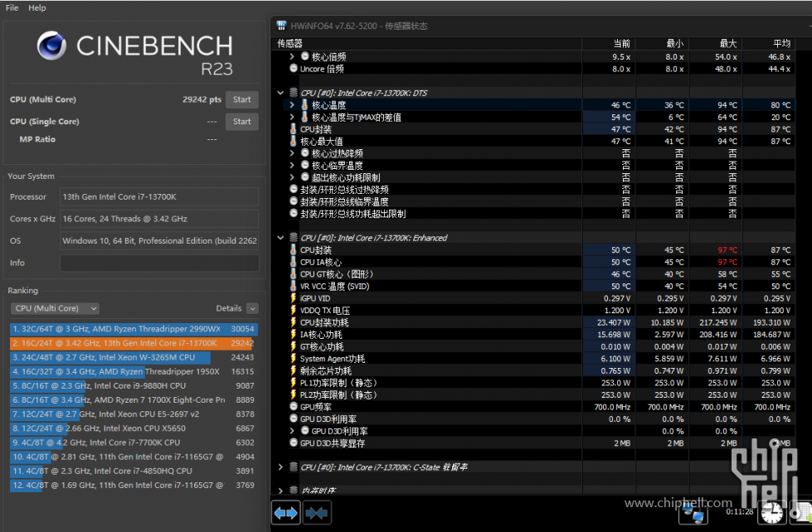Viewport: 812px width, 532px height.
Task: Click the thermometer icon beside 核心温度
Action: click(x=304, y=105)
